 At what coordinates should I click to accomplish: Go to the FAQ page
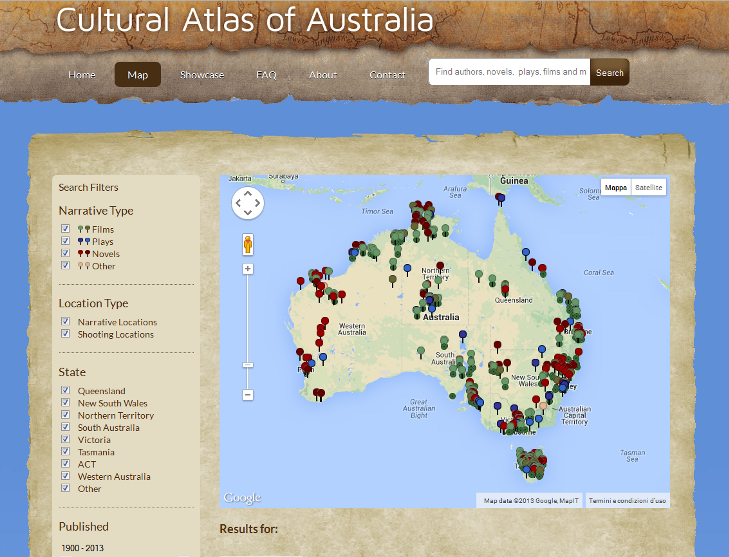tap(266, 75)
